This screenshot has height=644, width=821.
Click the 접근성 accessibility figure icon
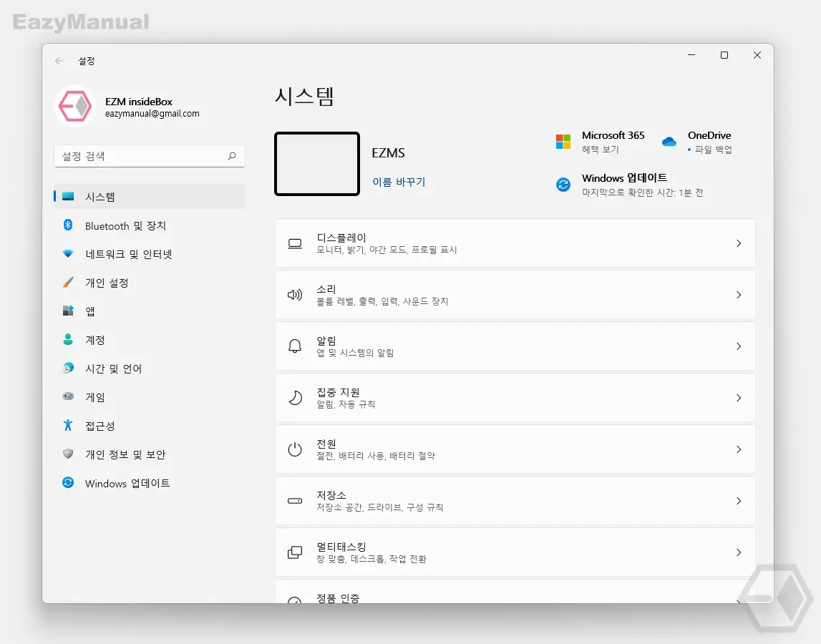click(x=68, y=425)
